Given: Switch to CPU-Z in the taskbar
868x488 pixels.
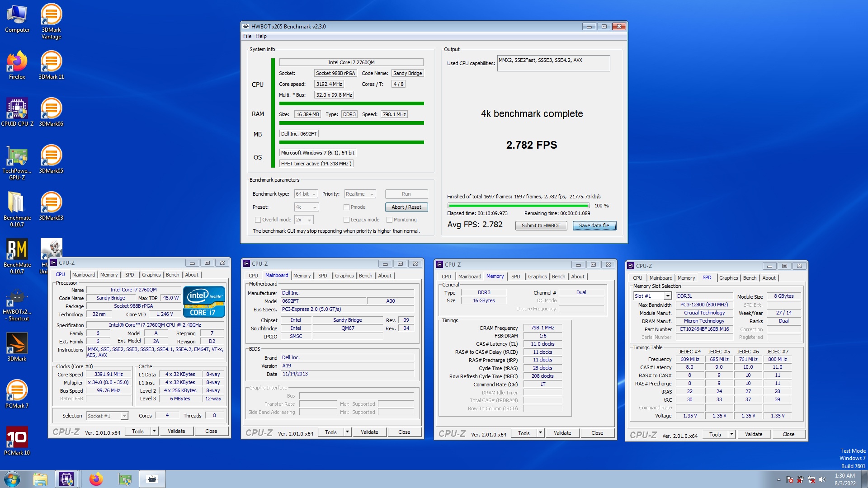Looking at the screenshot, I should pyautogui.click(x=66, y=479).
